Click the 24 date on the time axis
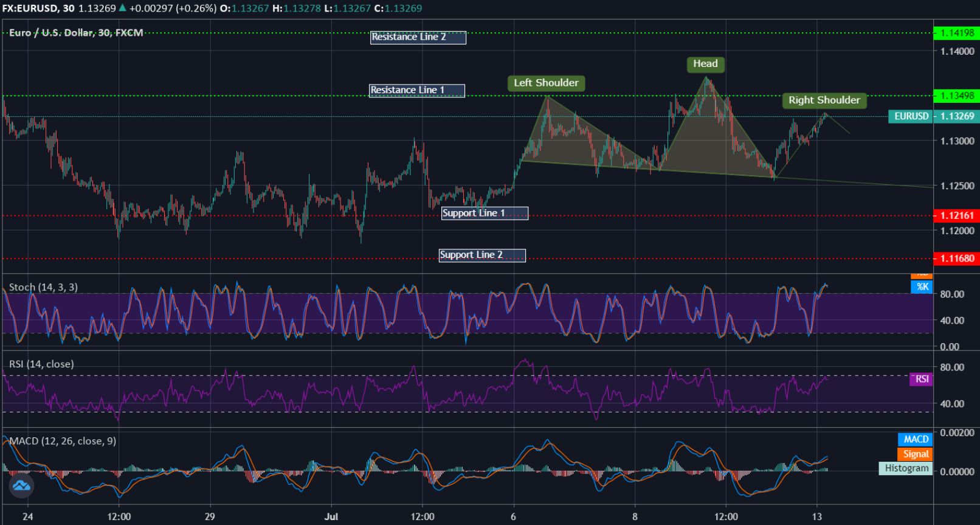The height and width of the screenshot is (525, 980). point(28,516)
